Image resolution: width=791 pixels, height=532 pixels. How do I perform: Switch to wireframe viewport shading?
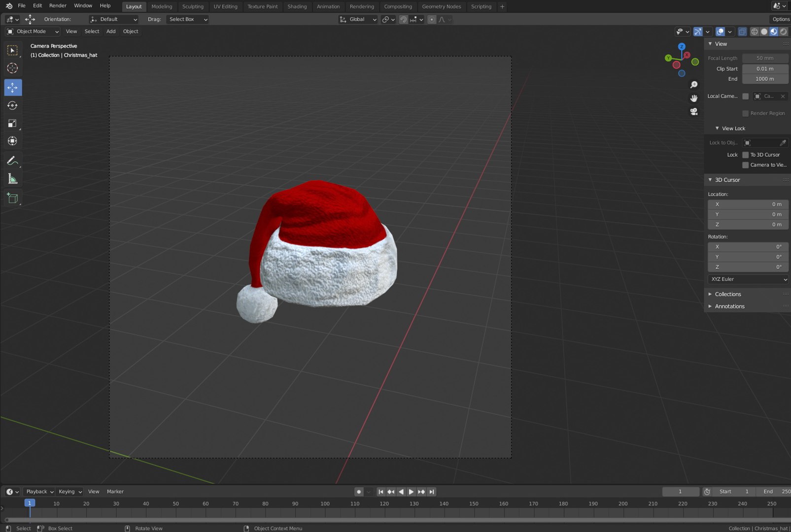point(754,32)
